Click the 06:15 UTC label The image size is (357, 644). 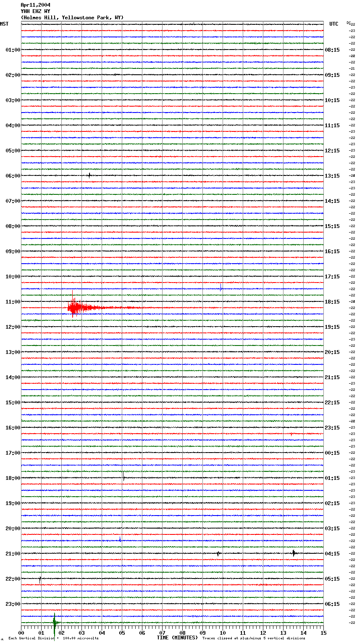point(332,604)
